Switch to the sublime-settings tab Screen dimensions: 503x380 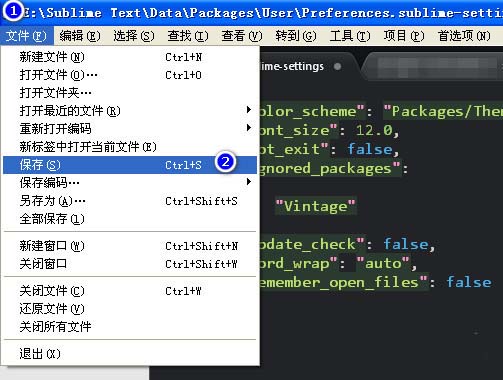pyautogui.click(x=307, y=66)
